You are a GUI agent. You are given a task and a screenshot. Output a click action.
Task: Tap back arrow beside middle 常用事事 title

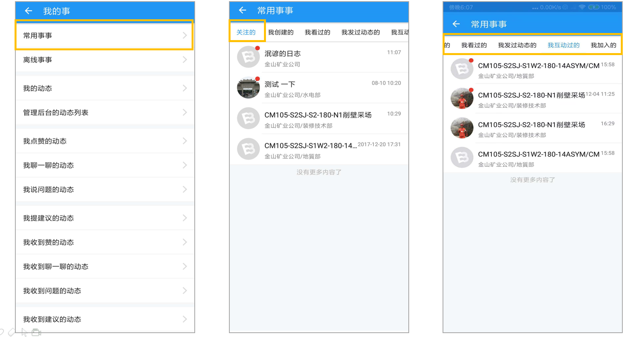(x=242, y=10)
